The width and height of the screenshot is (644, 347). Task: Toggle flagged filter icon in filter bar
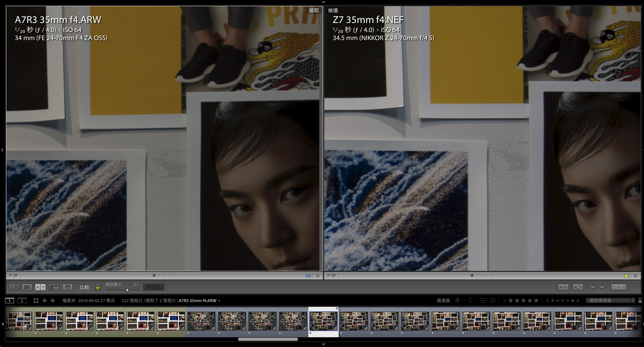pos(457,301)
